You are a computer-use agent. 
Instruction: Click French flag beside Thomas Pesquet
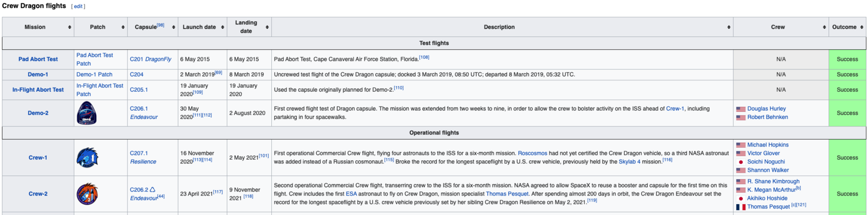click(741, 207)
